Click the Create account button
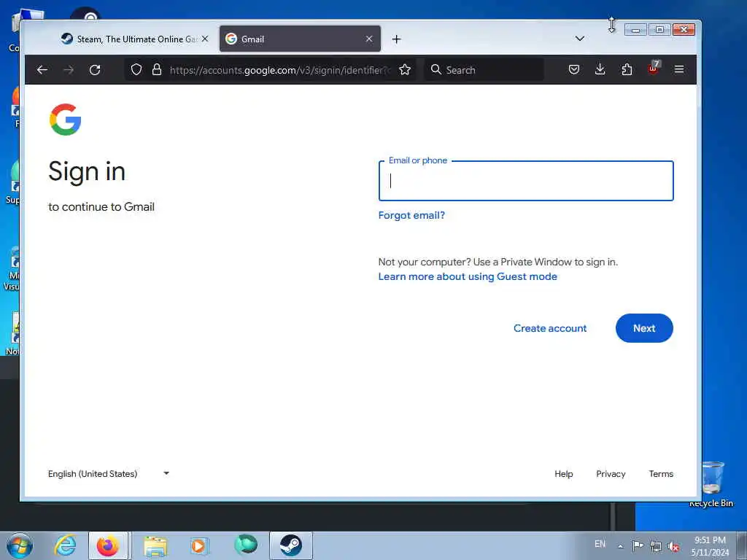Screen dimensions: 747x560 tap(550, 328)
